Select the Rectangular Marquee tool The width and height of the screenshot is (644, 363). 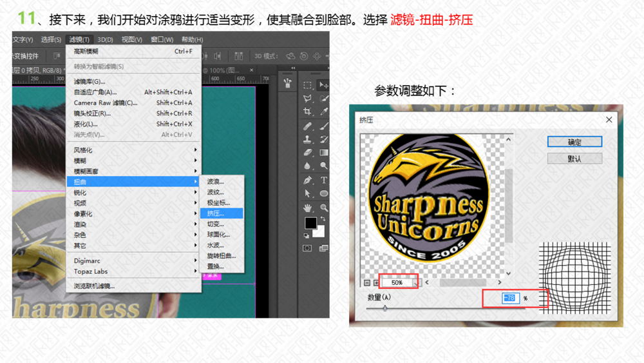point(307,85)
